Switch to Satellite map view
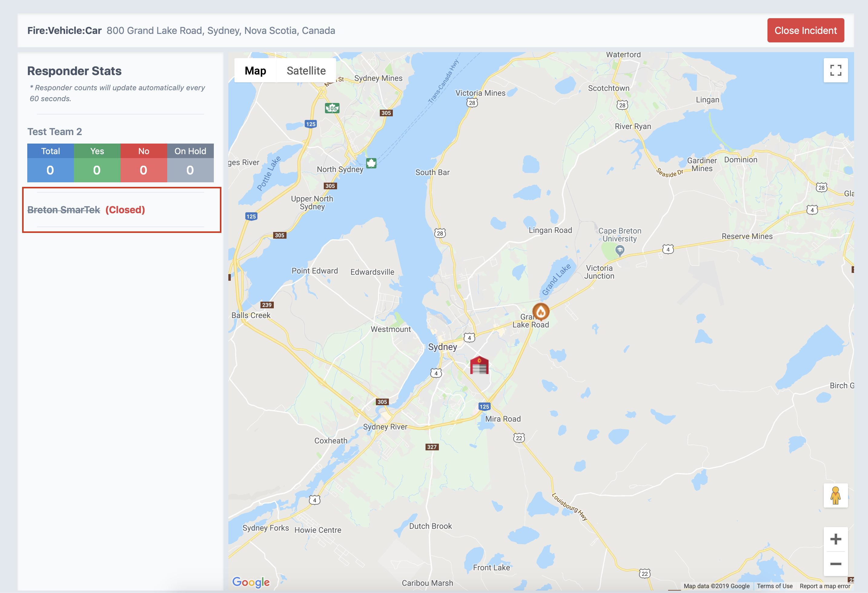This screenshot has height=593, width=868. click(305, 70)
